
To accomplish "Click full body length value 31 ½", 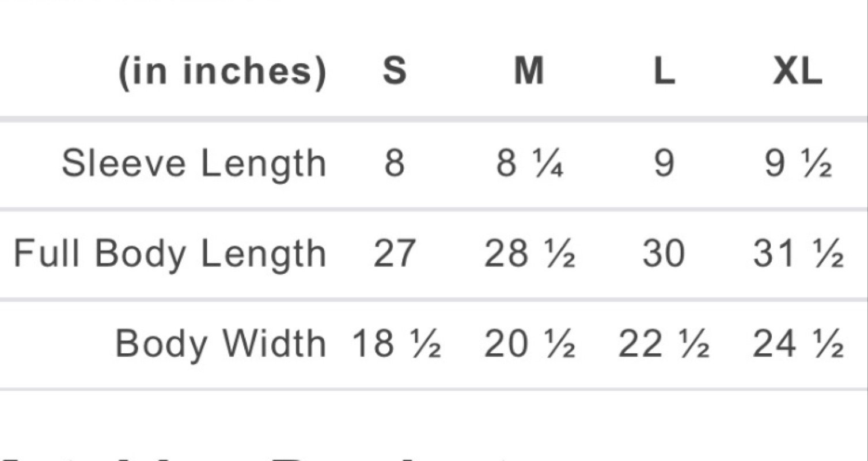I will 798,254.
